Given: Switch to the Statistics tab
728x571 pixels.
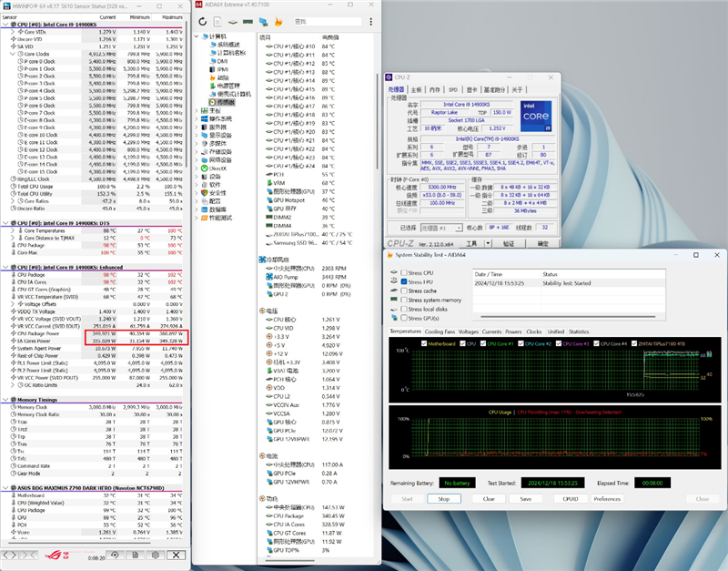Looking at the screenshot, I should (579, 331).
